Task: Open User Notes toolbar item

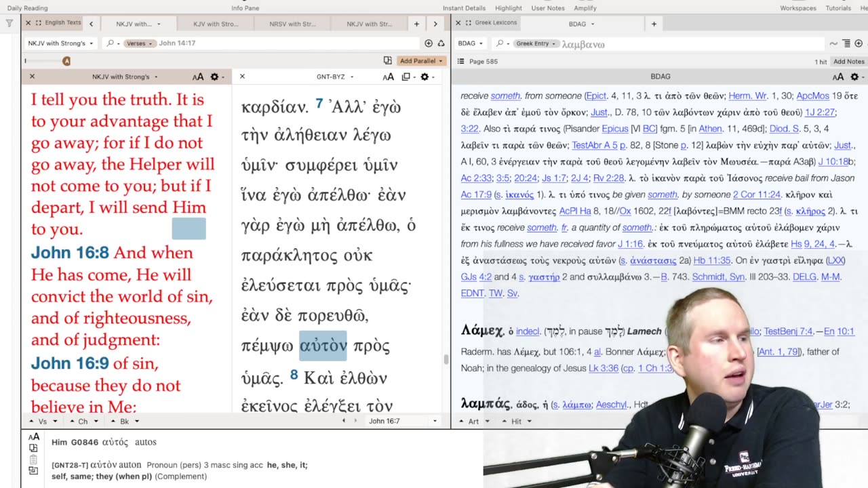Action: click(x=547, y=8)
